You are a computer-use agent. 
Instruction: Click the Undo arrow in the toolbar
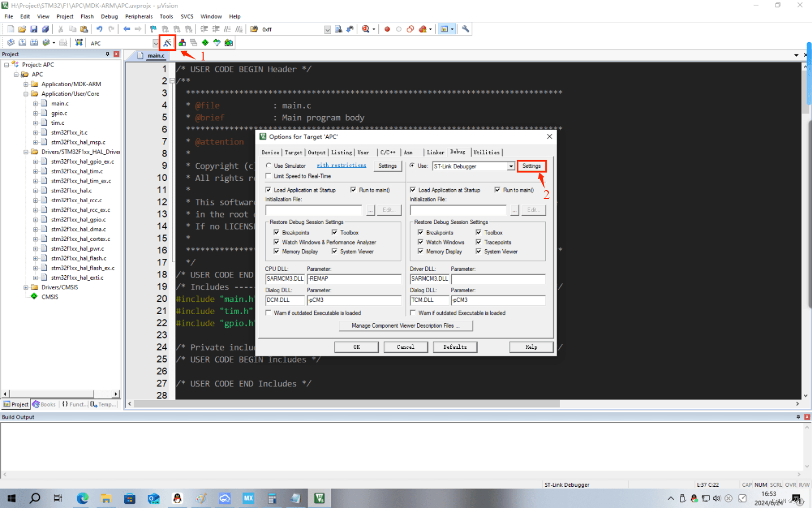click(x=99, y=29)
